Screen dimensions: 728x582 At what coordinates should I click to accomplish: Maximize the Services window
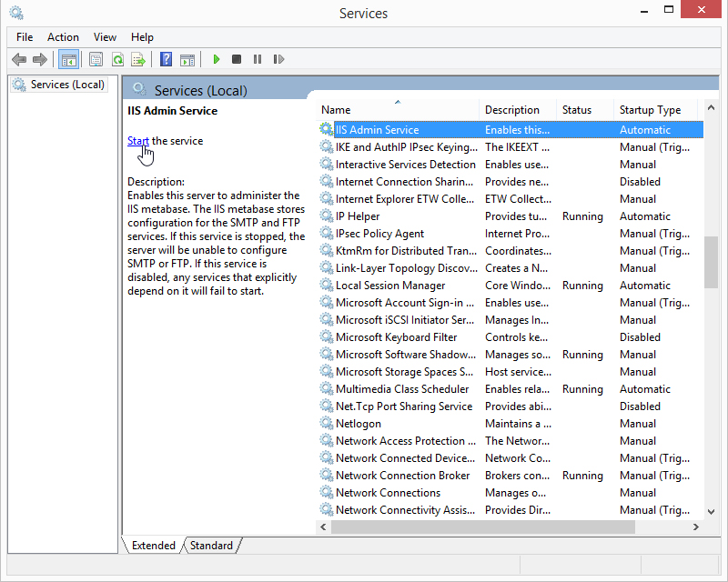tap(669, 9)
